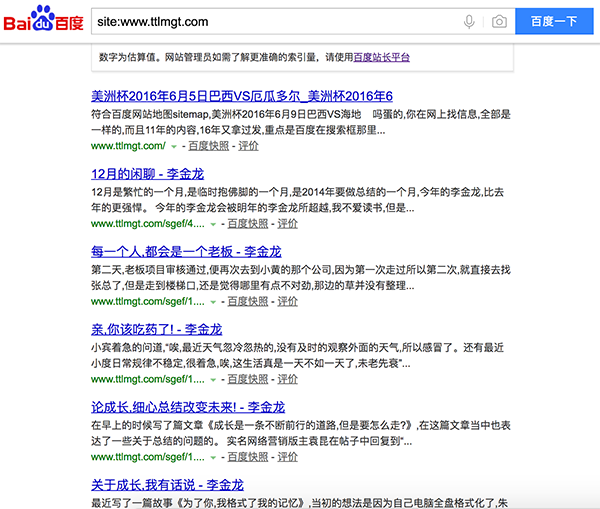Screen dimensions: 600x509
Task: Open result 每一个人,都会是一个老板 - 李金龙
Action: [186, 252]
